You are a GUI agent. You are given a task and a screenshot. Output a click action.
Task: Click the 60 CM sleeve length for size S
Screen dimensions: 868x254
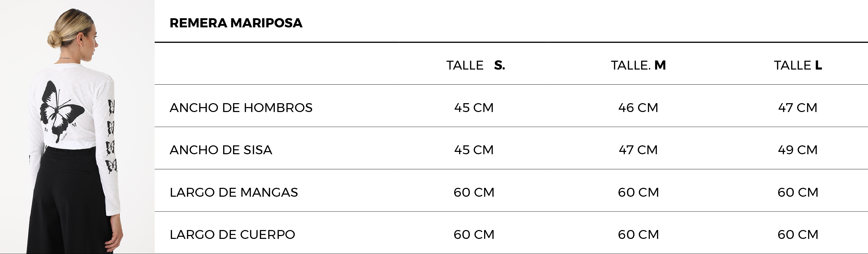tap(474, 192)
